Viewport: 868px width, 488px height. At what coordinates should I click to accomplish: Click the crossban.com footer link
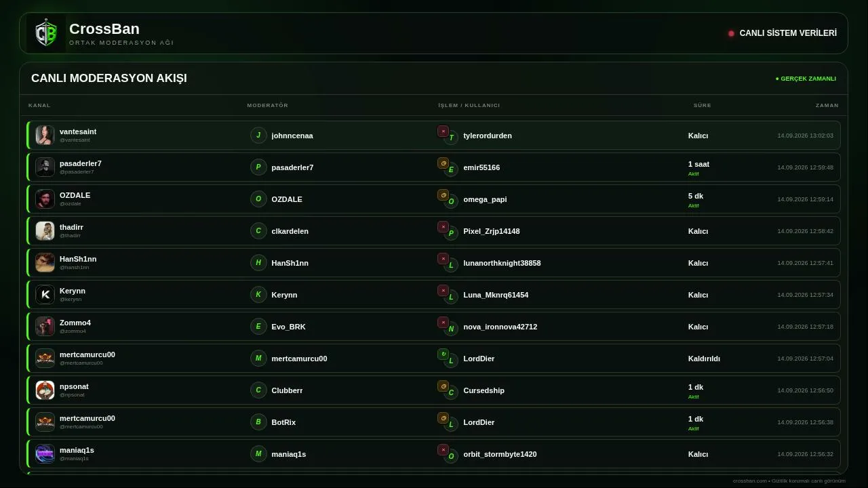pos(750,481)
